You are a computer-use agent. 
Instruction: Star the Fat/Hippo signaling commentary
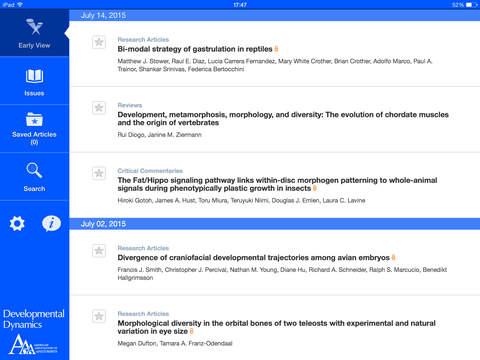[x=99, y=173]
